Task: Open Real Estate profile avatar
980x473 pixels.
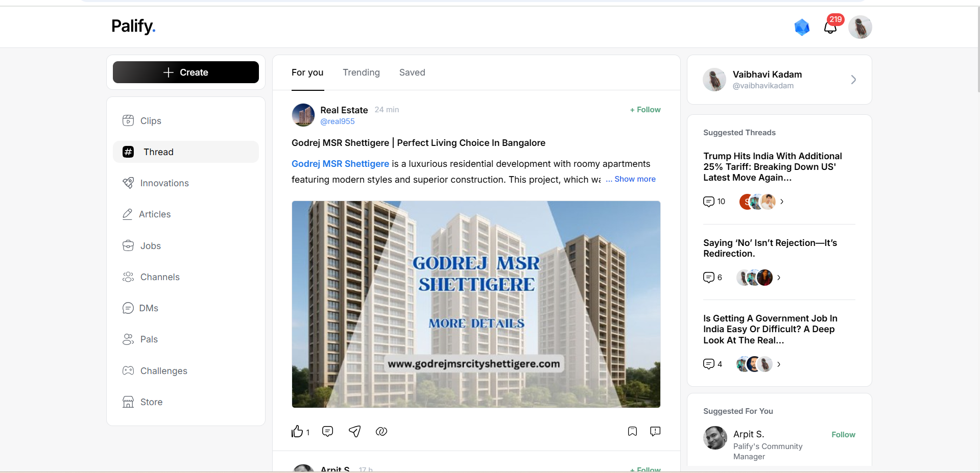Action: (x=303, y=115)
